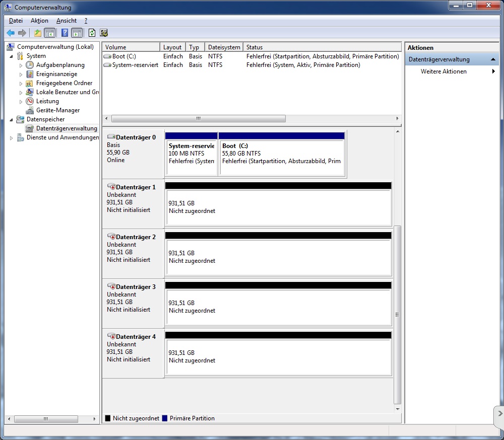Click the Datenträger 3 uninitialized disk icon

click(111, 286)
